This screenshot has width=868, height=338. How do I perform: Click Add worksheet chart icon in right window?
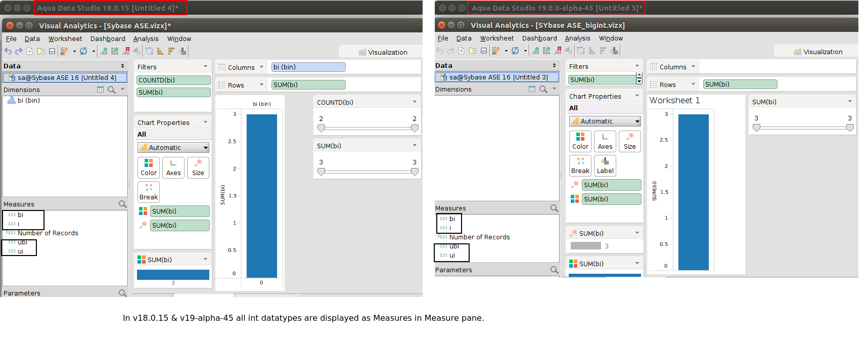pyautogui.click(x=535, y=51)
